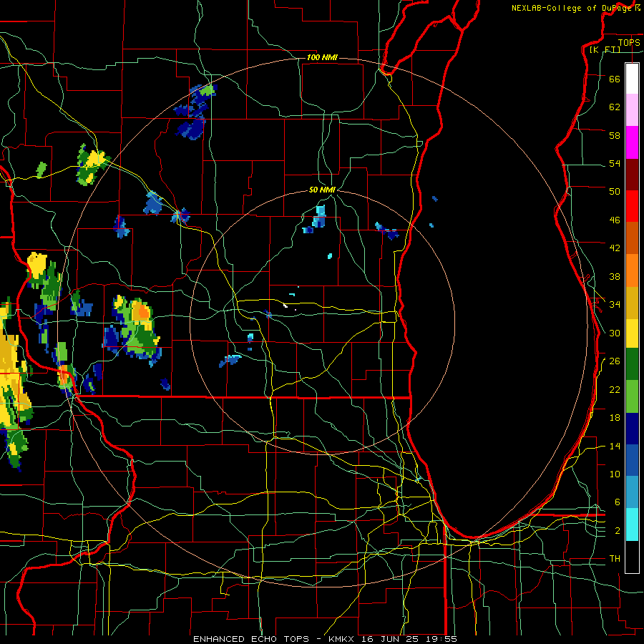Image resolution: width=644 pixels, height=644 pixels.
Task: Click the legend value "62"
Action: tap(615, 107)
